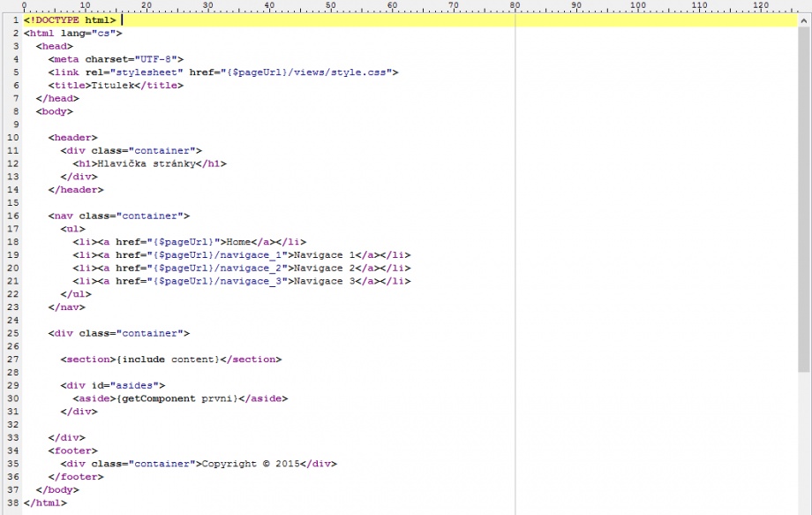Click the navigace_3 href value
This screenshot has width=812, height=515.
[251, 281]
